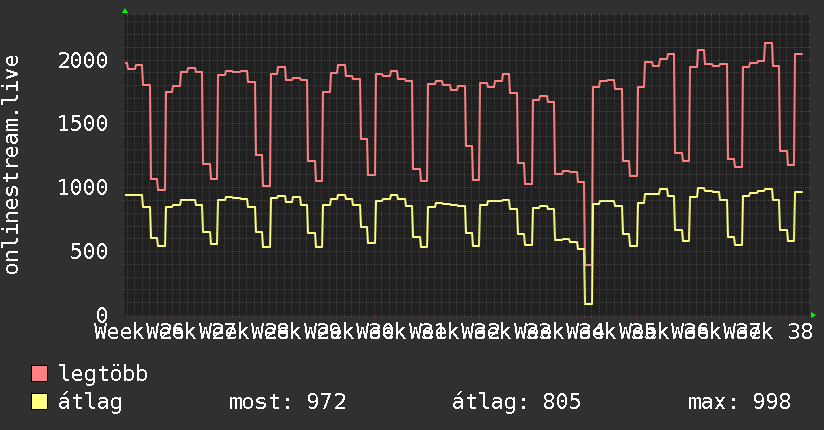Image resolution: width=824 pixels, height=430 pixels.
Task: Click the onlinestream.live vertical axis title
Action: click(12, 165)
